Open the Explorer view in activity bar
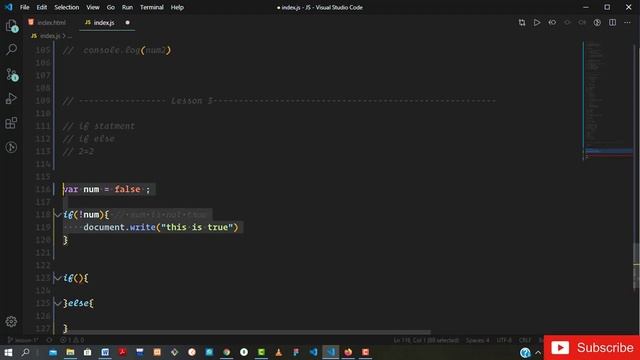Screen dimensions: 640x360 pos(11,26)
